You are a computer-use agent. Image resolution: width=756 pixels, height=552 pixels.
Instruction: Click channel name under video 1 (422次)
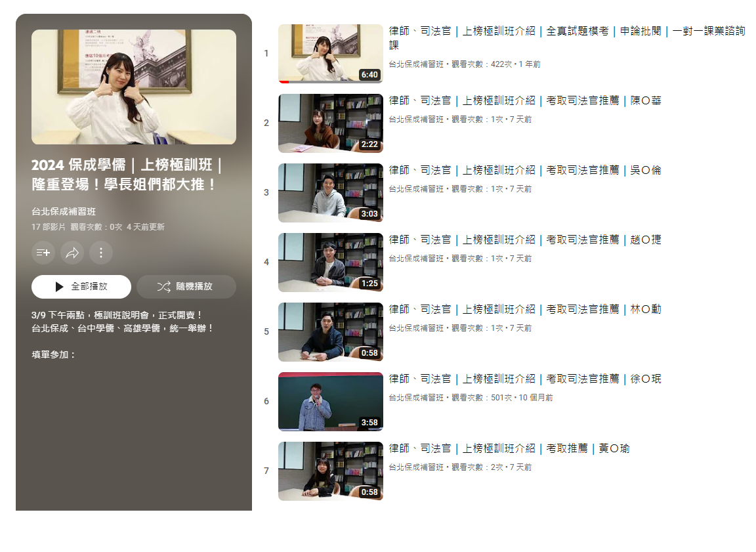pyautogui.click(x=416, y=64)
